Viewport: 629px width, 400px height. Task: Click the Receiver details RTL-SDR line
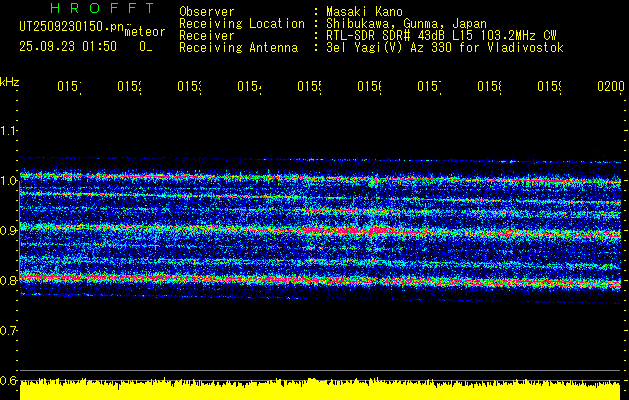pyautogui.click(x=441, y=36)
